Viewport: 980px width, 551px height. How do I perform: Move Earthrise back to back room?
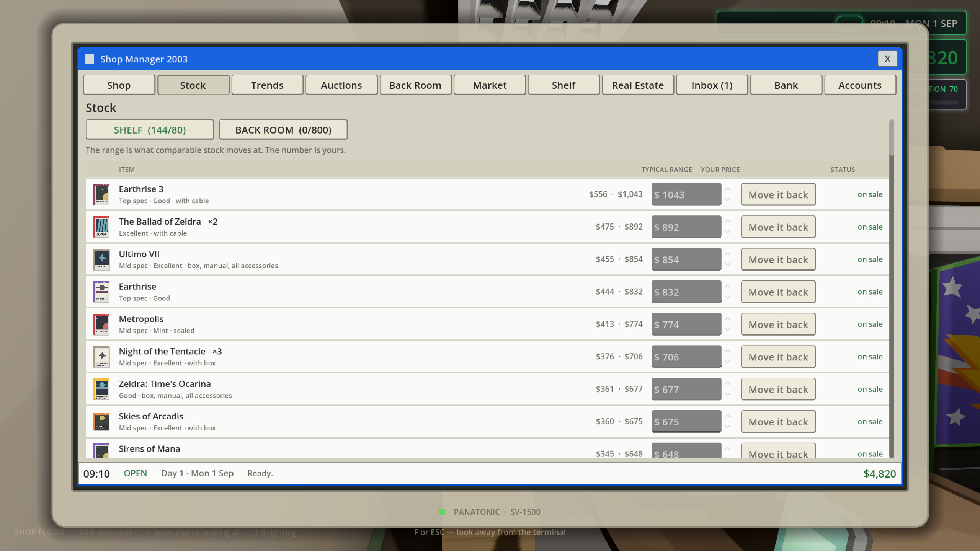[x=778, y=292]
